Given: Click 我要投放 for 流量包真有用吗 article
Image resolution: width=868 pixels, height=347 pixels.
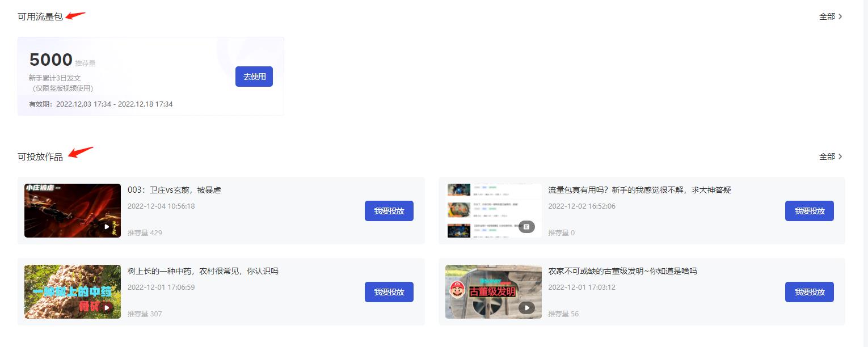Looking at the screenshot, I should [x=810, y=211].
